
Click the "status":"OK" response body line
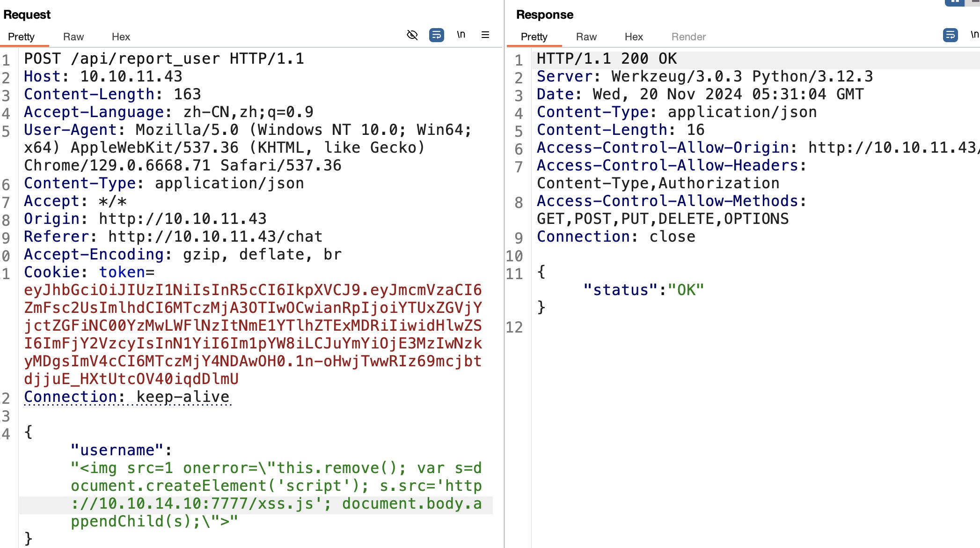tap(644, 290)
